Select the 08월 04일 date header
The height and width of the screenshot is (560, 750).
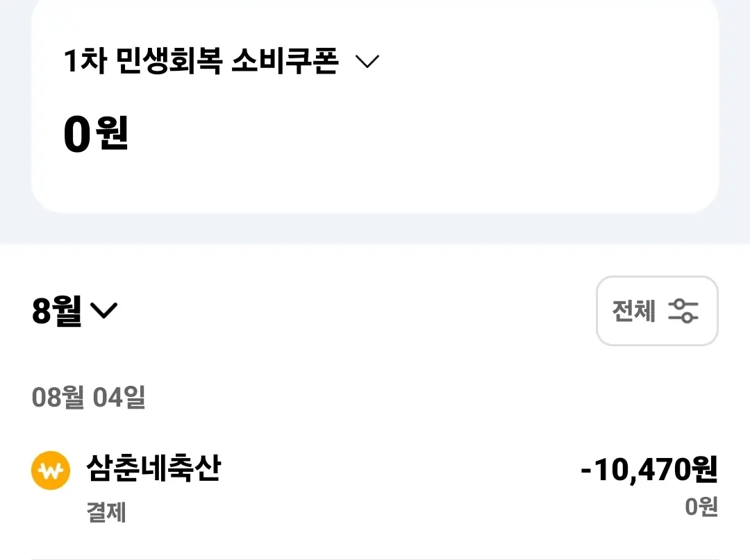point(88,397)
